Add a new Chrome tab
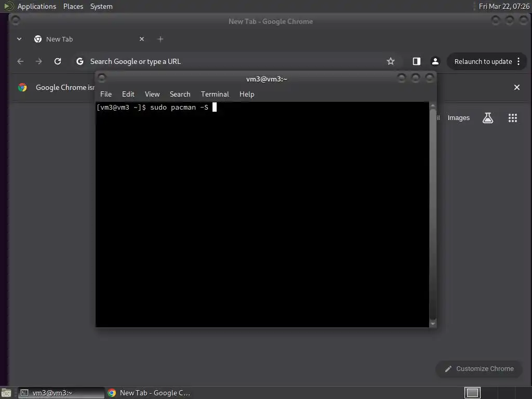Screen dimensions: 532x399 tap(160, 39)
